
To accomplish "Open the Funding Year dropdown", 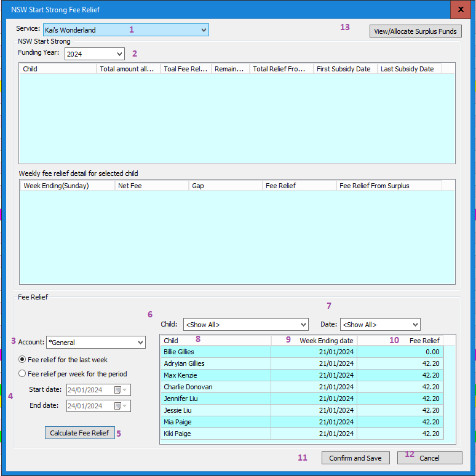I will pos(119,54).
